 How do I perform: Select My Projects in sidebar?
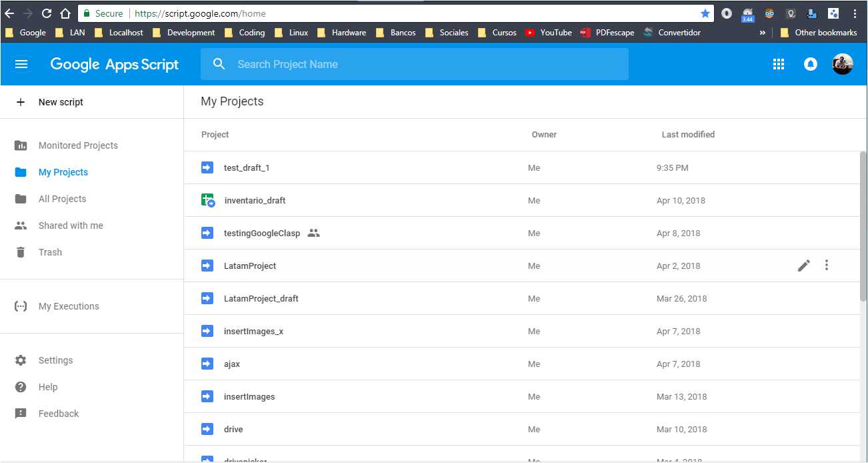(63, 172)
